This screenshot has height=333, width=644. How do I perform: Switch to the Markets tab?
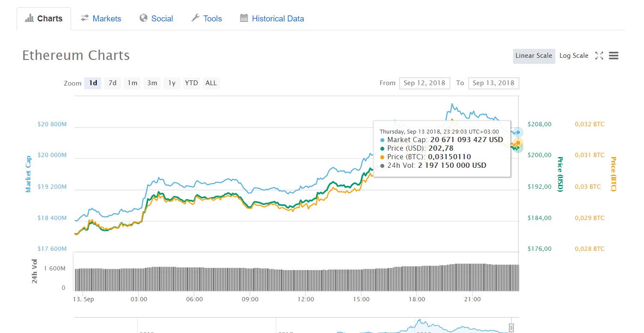pos(101,19)
